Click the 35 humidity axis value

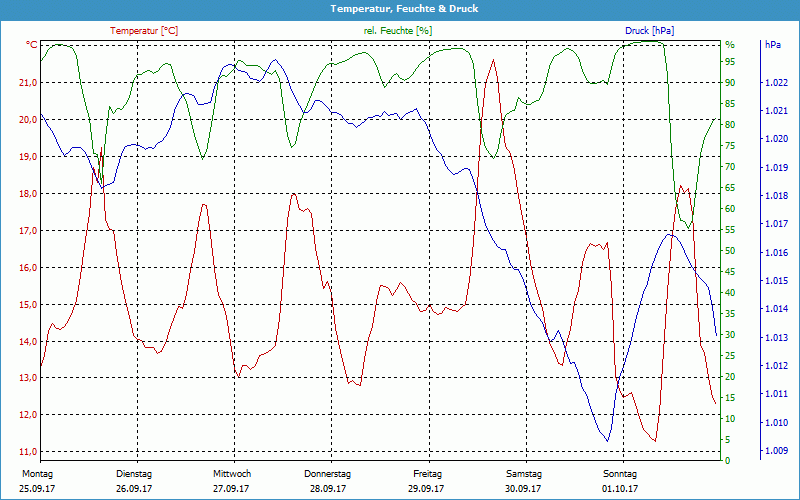730,314
